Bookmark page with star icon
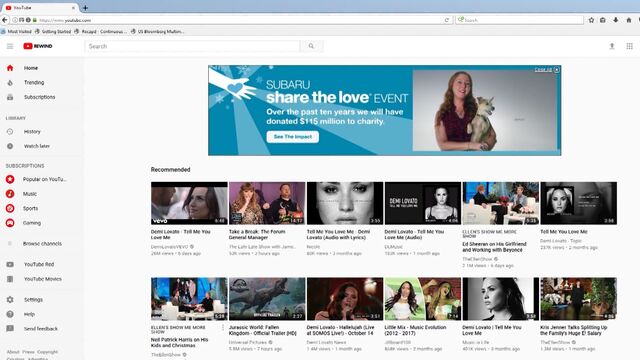This screenshot has height=360, width=640. click(x=591, y=20)
